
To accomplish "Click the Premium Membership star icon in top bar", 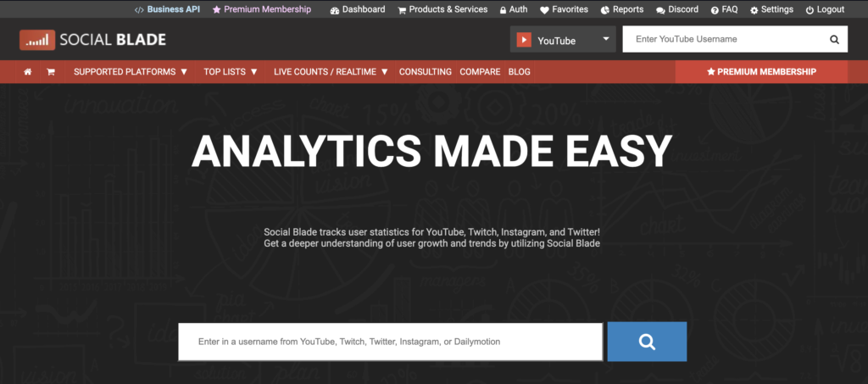I will [x=216, y=10].
